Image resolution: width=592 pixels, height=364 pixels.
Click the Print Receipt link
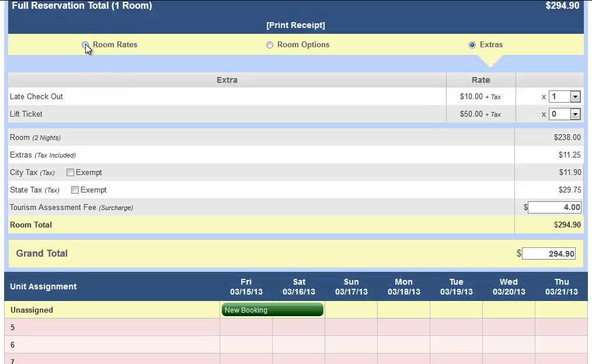[295, 25]
